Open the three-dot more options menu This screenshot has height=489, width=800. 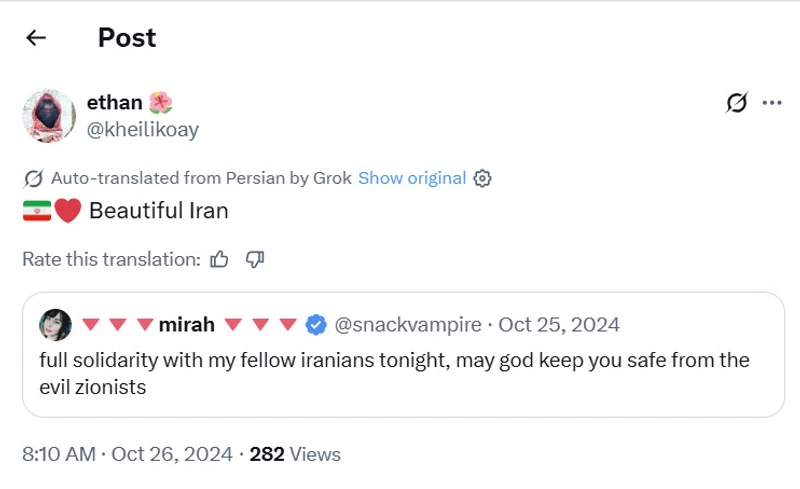click(x=771, y=102)
